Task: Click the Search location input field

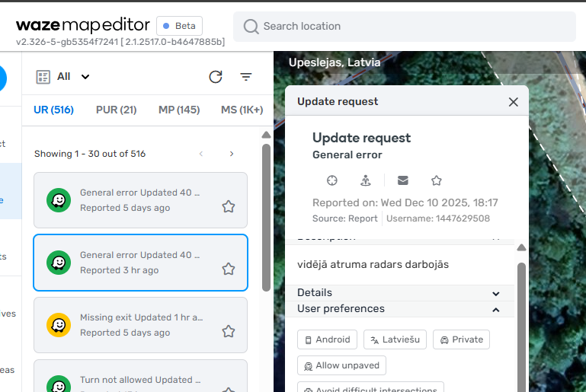Action: point(411,27)
